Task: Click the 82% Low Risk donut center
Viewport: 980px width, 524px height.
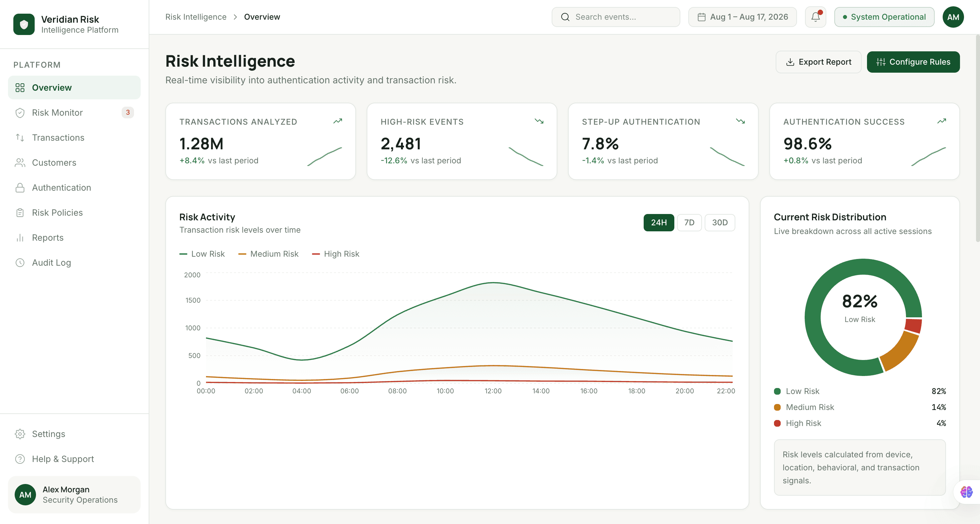Action: 860,308
